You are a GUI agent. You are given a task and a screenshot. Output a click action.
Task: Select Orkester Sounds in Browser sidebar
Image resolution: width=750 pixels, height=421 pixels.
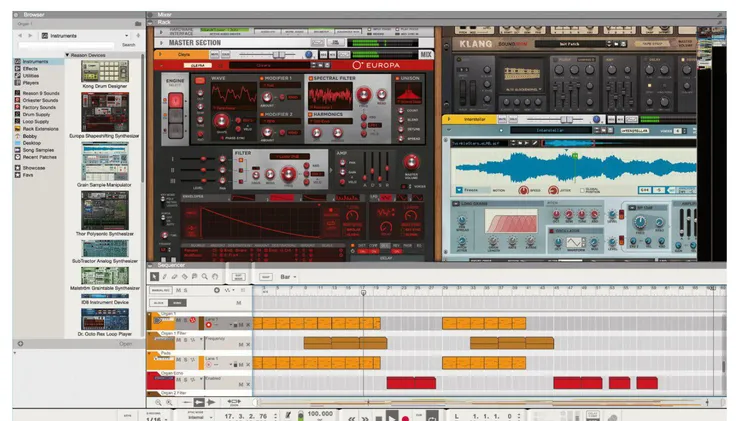pyautogui.click(x=40, y=100)
